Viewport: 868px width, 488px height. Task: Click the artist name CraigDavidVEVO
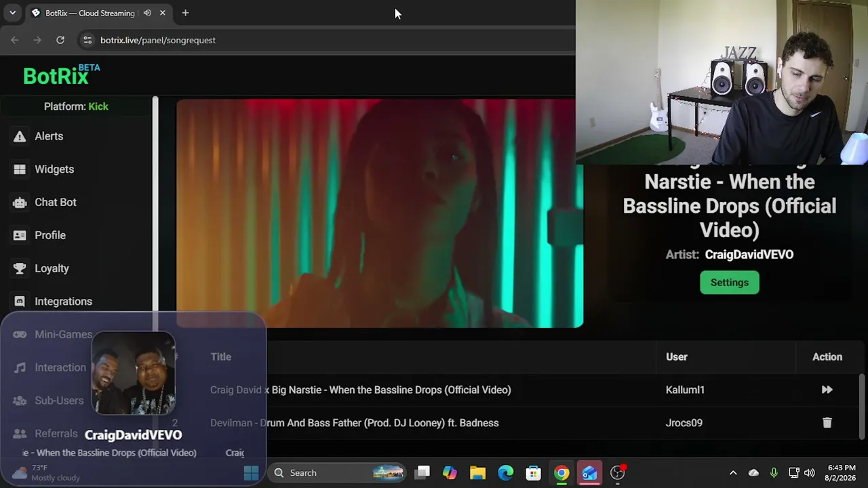(x=749, y=255)
